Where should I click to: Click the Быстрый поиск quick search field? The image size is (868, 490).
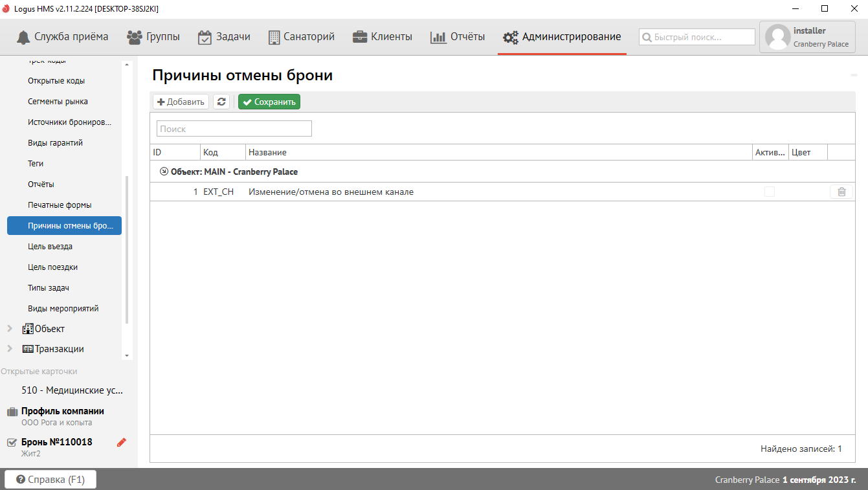pyautogui.click(x=697, y=37)
